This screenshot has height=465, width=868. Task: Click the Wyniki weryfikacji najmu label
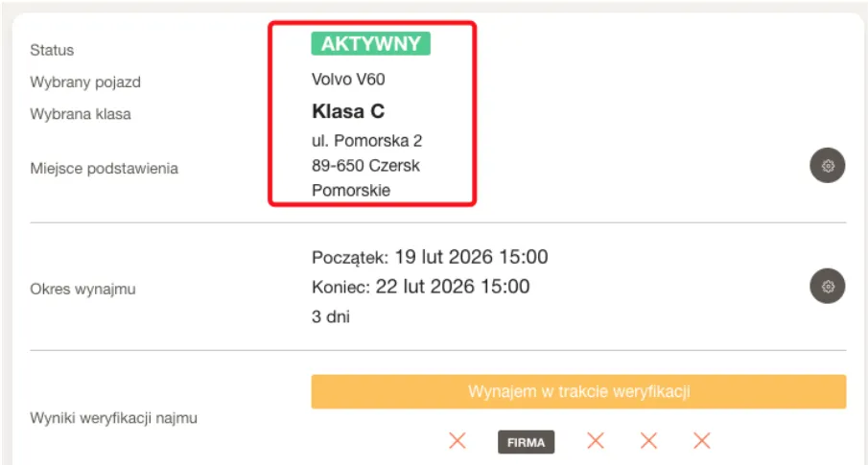[113, 418]
